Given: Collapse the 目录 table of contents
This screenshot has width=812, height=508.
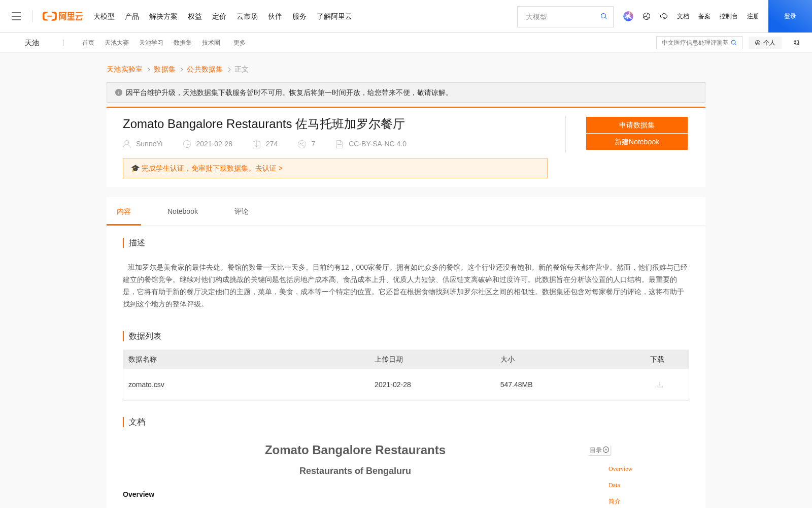Looking at the screenshot, I should (x=599, y=450).
